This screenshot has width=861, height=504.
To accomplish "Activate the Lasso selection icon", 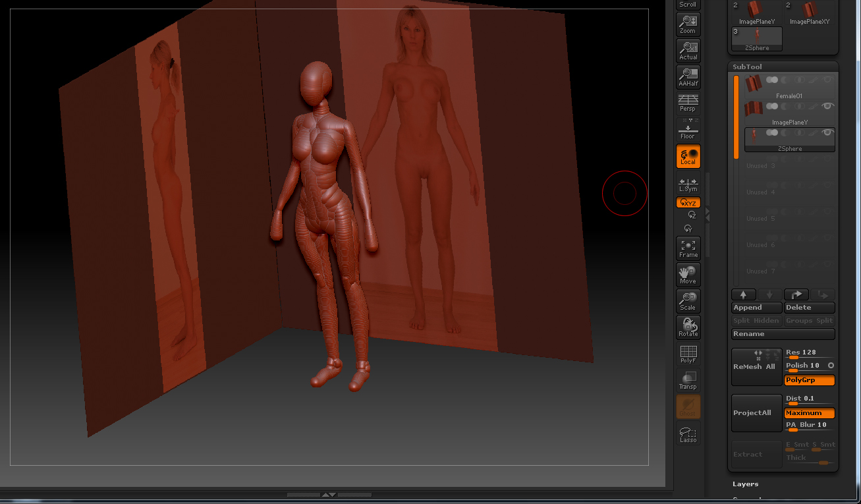I will click(688, 434).
